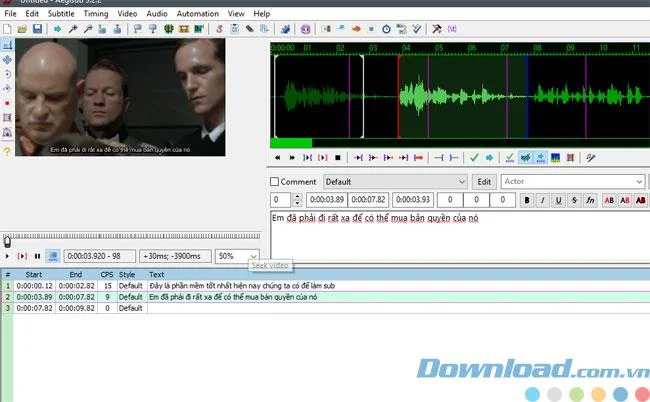Open the Timing menu

pyautogui.click(x=96, y=14)
